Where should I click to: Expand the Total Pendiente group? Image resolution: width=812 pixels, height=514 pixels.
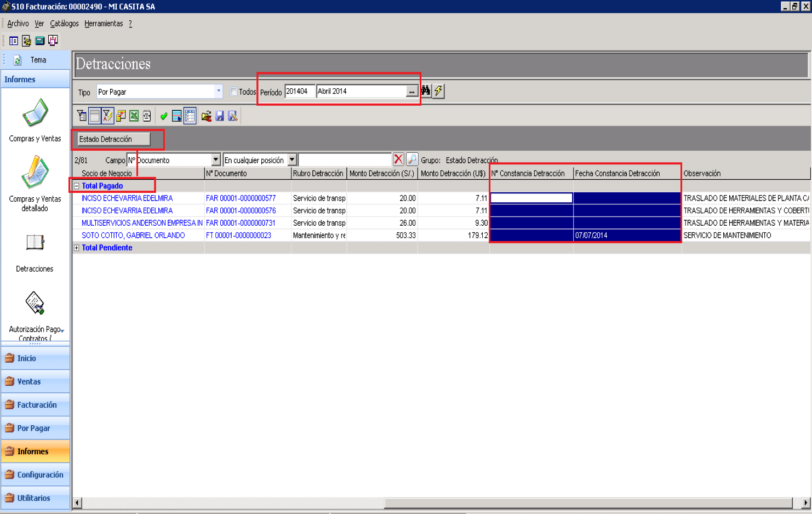click(77, 248)
